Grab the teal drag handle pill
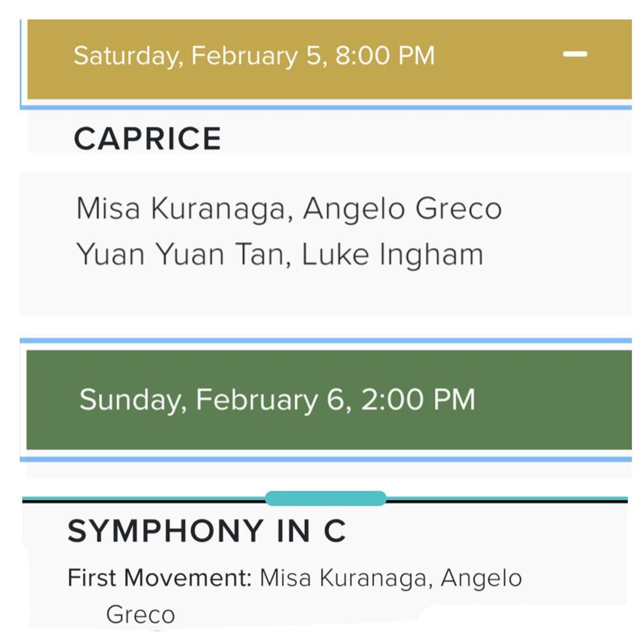Screen dimensions: 644x644 pos(326,498)
